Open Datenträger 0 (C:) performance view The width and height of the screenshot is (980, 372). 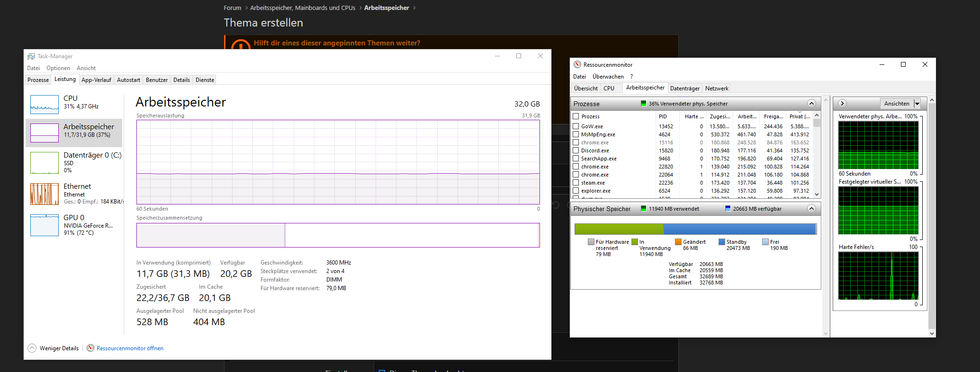tap(74, 162)
